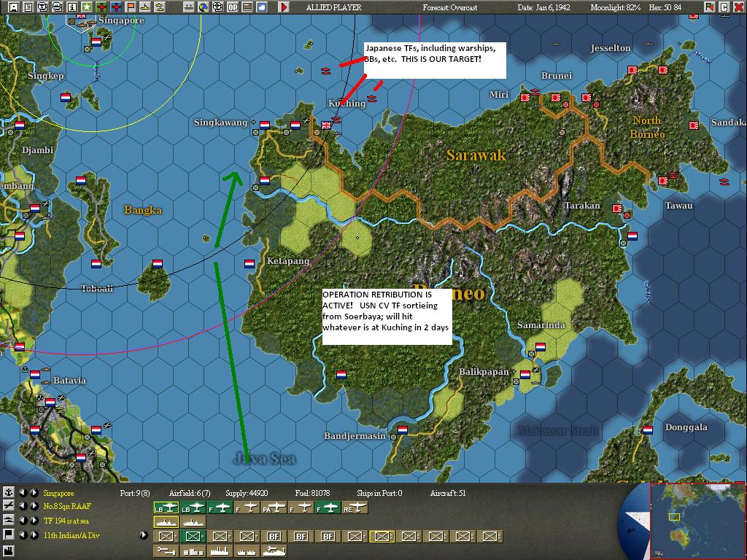Click the crosshair grid toolbar icon
The image size is (747, 560).
pyautogui.click(x=217, y=7)
